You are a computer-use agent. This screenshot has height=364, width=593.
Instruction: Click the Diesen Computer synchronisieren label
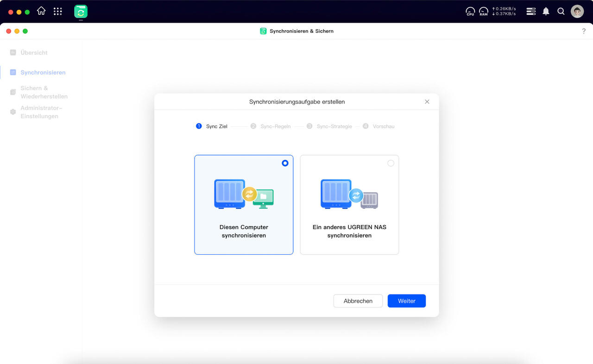point(244,231)
